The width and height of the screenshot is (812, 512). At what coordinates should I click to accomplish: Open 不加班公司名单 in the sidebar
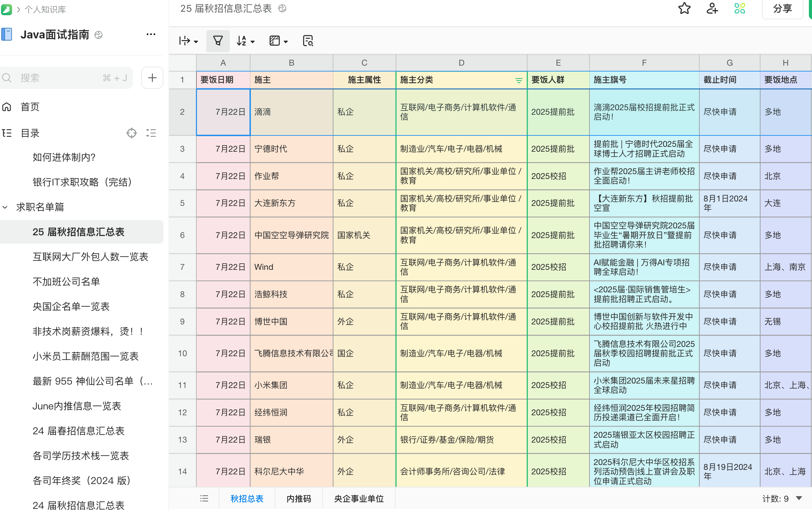[x=66, y=282]
